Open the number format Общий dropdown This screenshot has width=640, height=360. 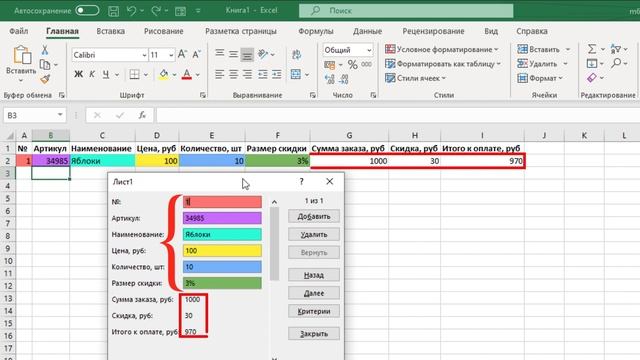pos(369,50)
